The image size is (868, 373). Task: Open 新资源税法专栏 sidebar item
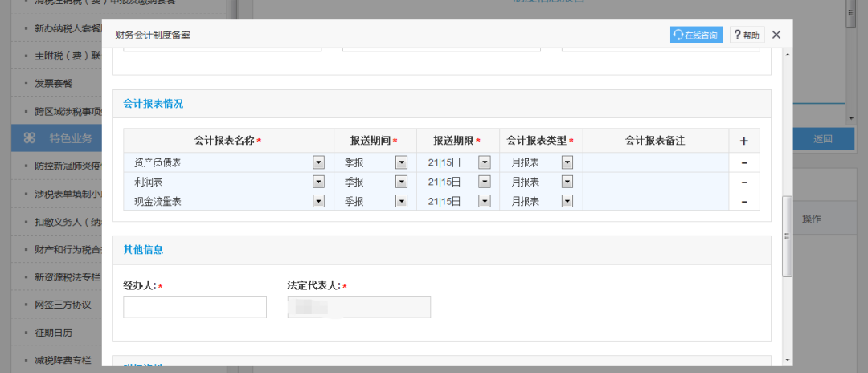click(x=68, y=277)
